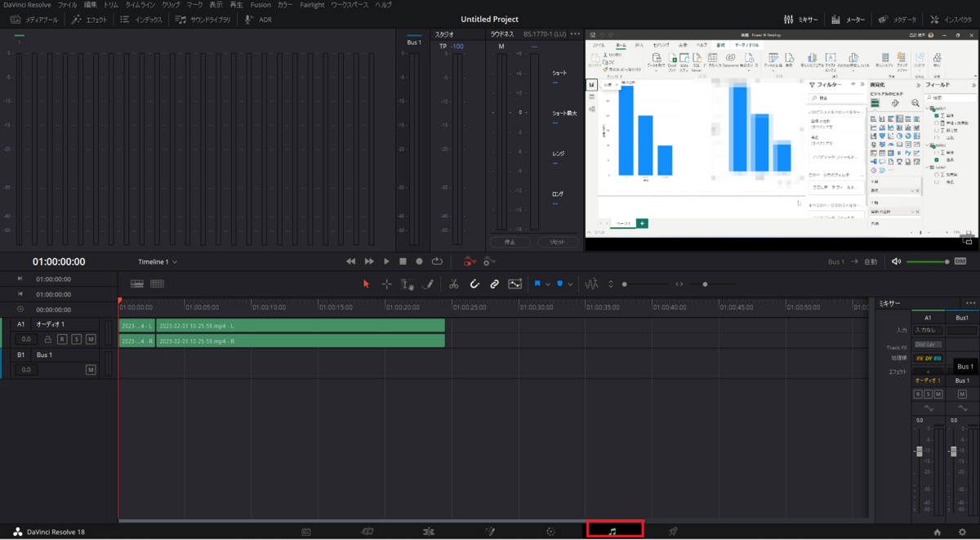Toggle the lock on オーディオ 1 track
This screenshot has height=540, width=980.
(48, 339)
